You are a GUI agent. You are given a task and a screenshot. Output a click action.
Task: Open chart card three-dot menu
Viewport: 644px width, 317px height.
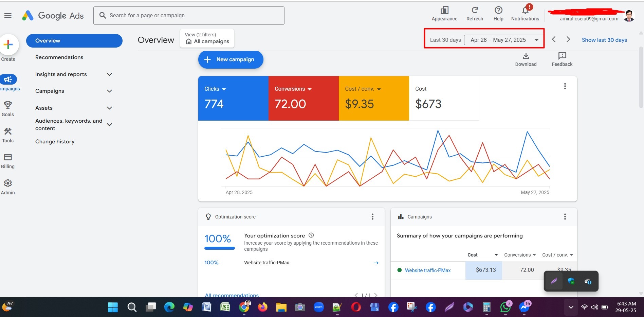coord(565,86)
